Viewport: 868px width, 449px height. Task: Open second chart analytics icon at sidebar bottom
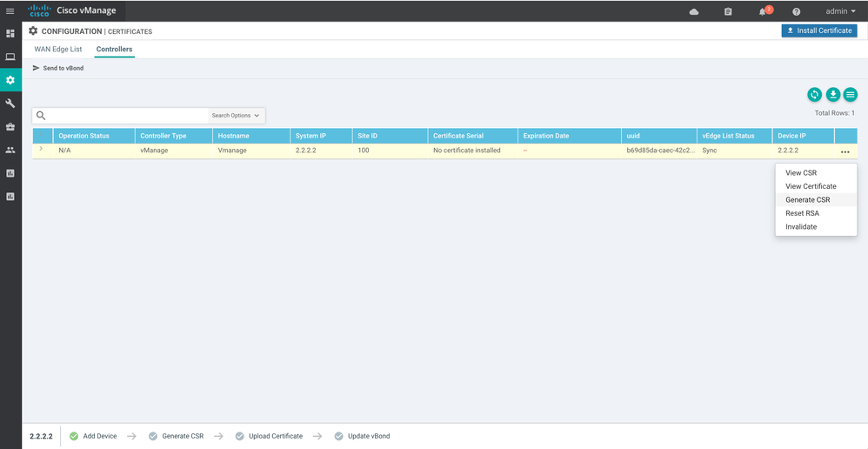[10, 197]
